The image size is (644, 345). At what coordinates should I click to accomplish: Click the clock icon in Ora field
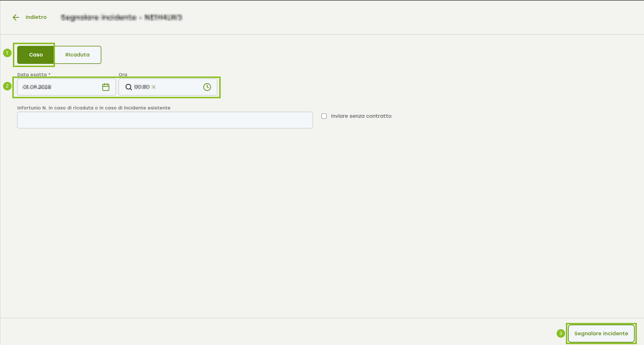tap(207, 87)
